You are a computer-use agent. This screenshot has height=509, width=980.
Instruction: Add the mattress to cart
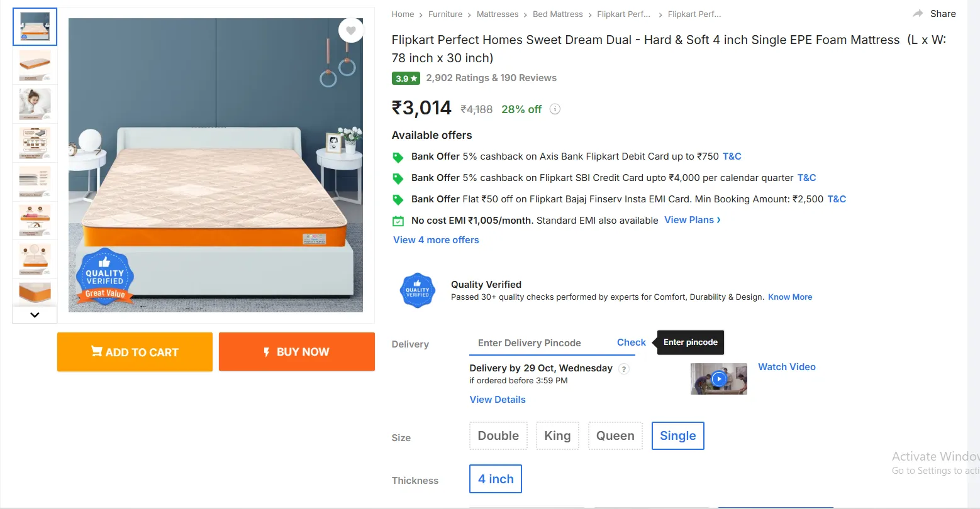tap(135, 352)
